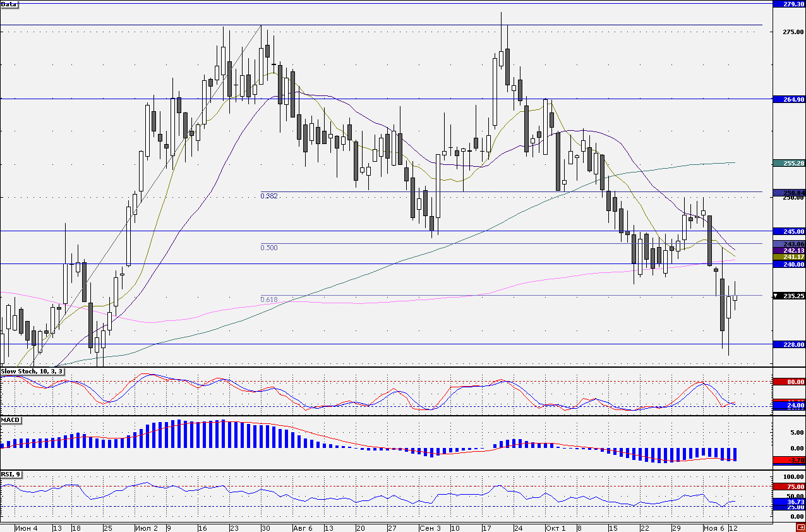
Task: Click the red scroll-right arrow icon
Action: 800,528
